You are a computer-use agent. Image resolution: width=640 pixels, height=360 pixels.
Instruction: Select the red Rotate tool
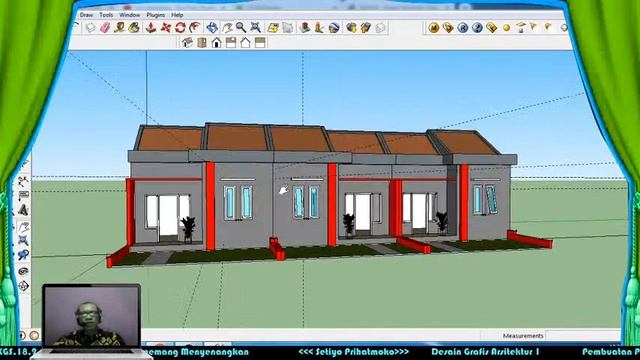(x=180, y=28)
